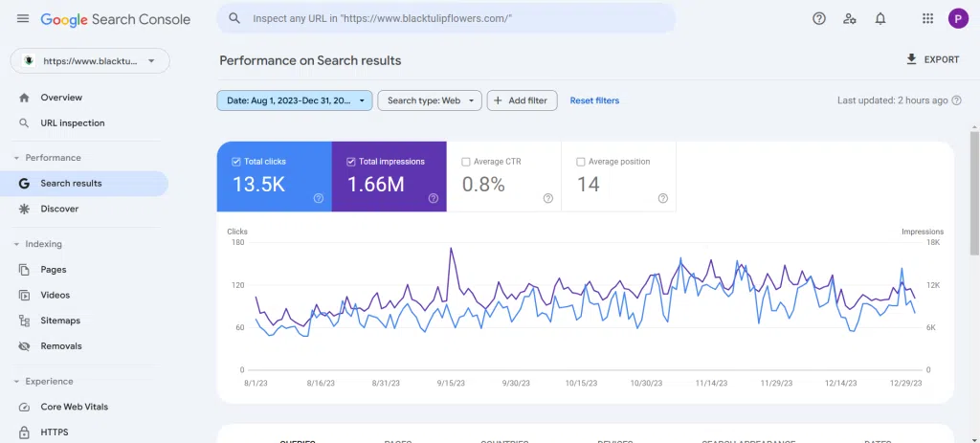The height and width of the screenshot is (443, 980).
Task: Click the Add filter button
Action: pos(523,100)
